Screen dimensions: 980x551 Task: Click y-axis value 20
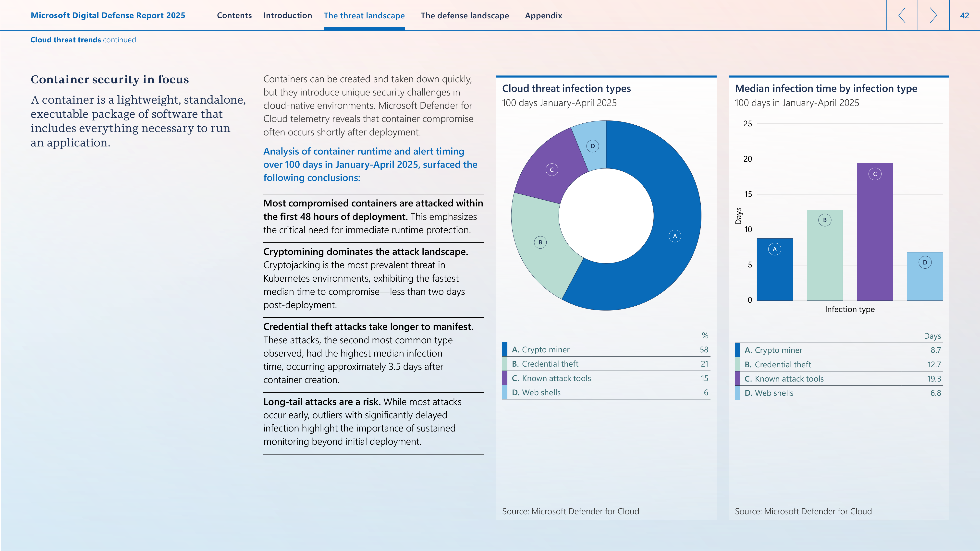click(747, 159)
